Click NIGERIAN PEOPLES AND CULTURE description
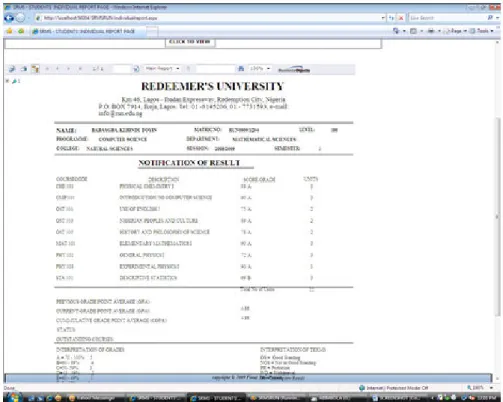Viewport: 503px width, 402px height. (x=159, y=221)
